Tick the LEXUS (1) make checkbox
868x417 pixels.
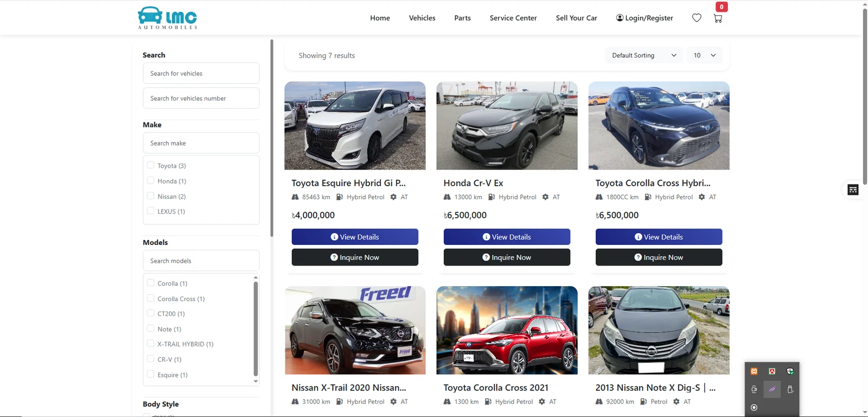[151, 211]
